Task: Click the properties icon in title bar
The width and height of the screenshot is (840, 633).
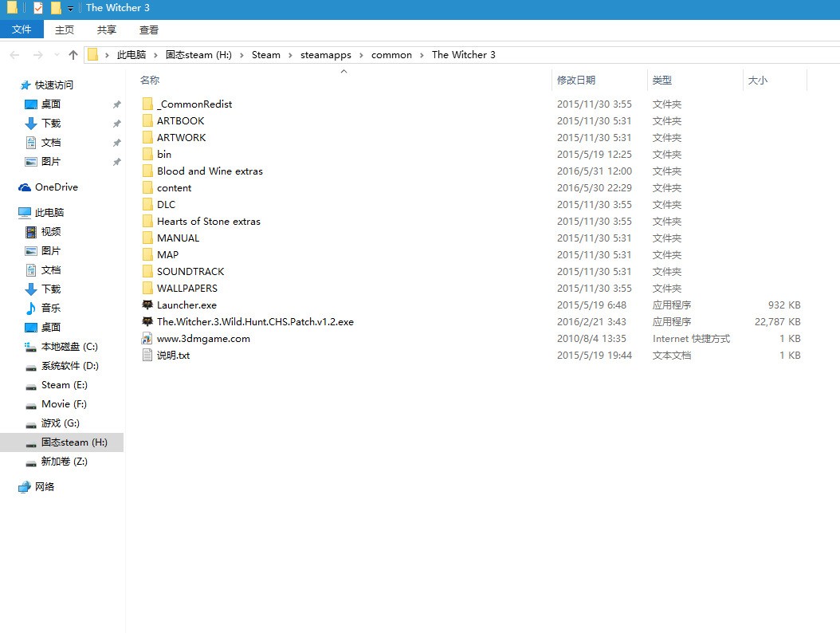Action: tap(38, 8)
